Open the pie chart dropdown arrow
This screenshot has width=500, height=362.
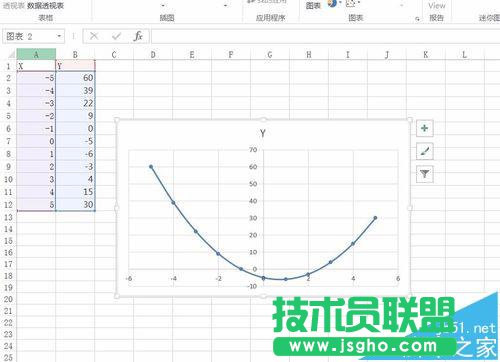coord(340,3)
